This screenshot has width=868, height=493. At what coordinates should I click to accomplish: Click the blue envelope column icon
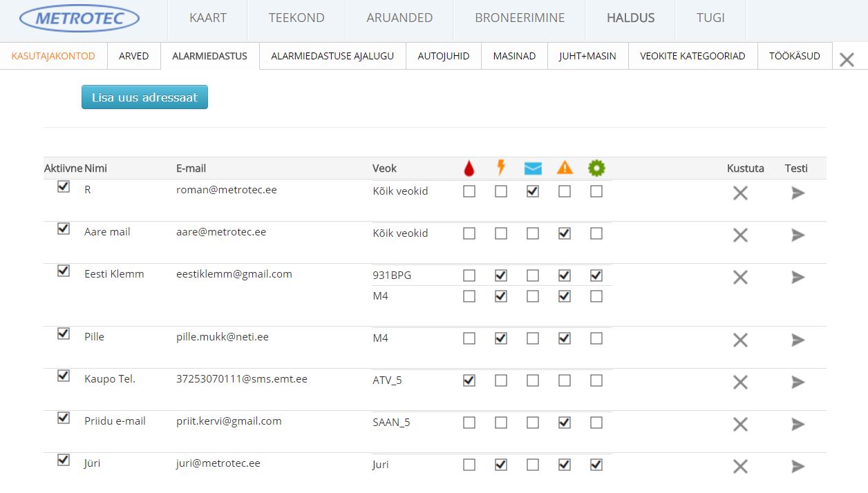click(533, 168)
